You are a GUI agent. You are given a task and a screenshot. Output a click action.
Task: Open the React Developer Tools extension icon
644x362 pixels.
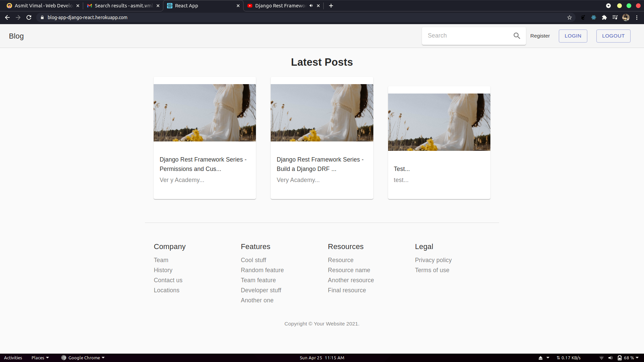(594, 17)
